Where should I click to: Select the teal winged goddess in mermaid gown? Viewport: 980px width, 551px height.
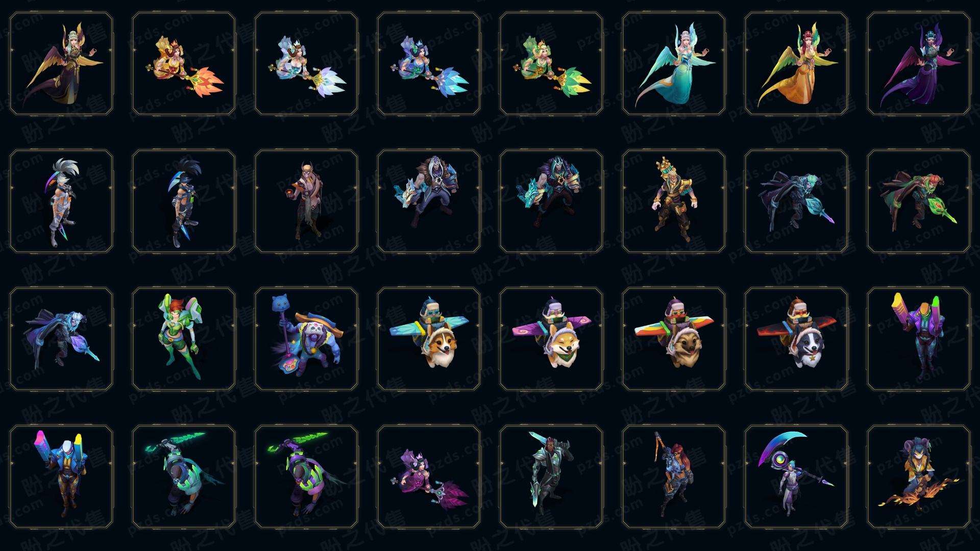(674, 64)
